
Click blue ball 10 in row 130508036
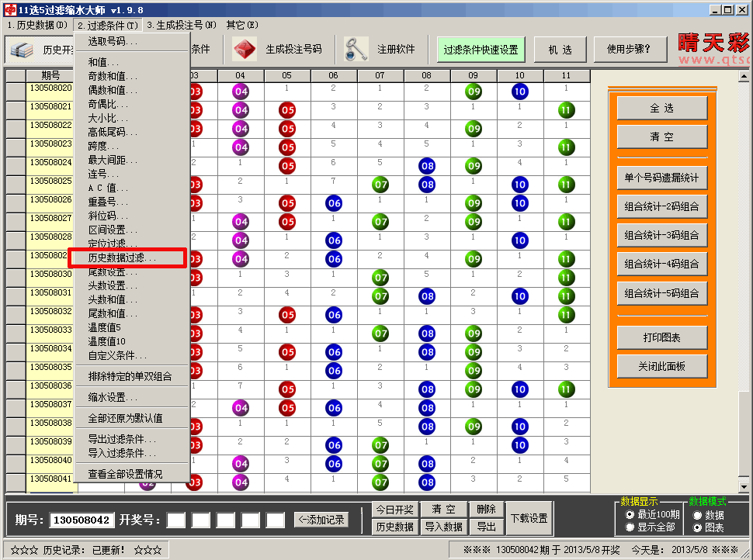[x=520, y=389]
